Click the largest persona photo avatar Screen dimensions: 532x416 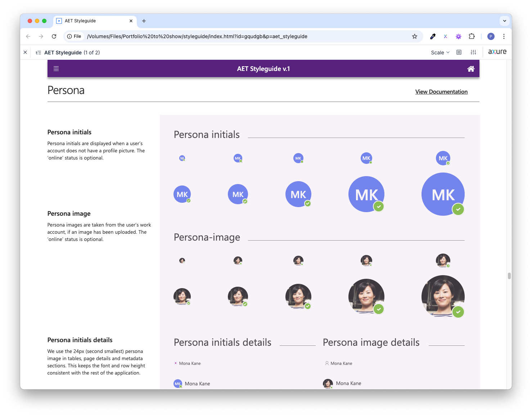(443, 297)
